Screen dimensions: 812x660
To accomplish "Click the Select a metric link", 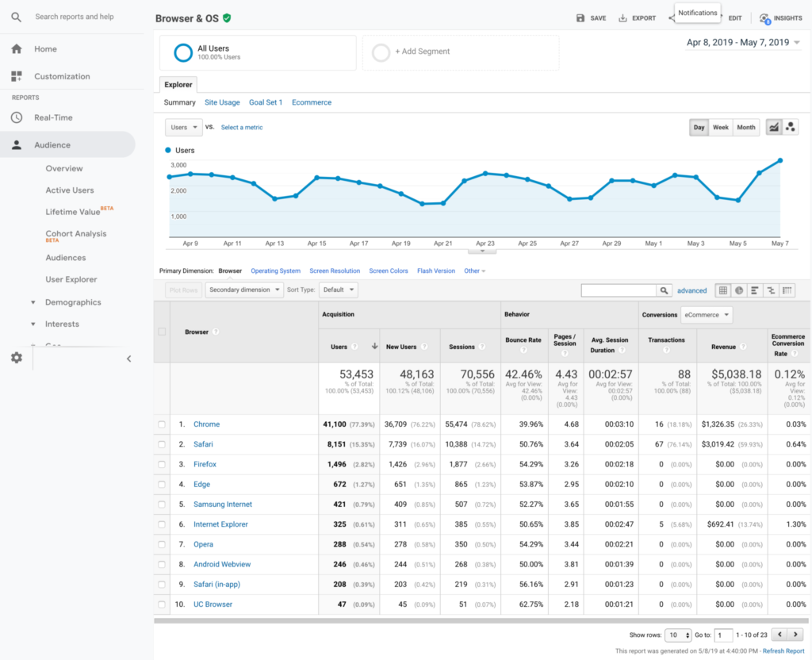I will pos(242,128).
